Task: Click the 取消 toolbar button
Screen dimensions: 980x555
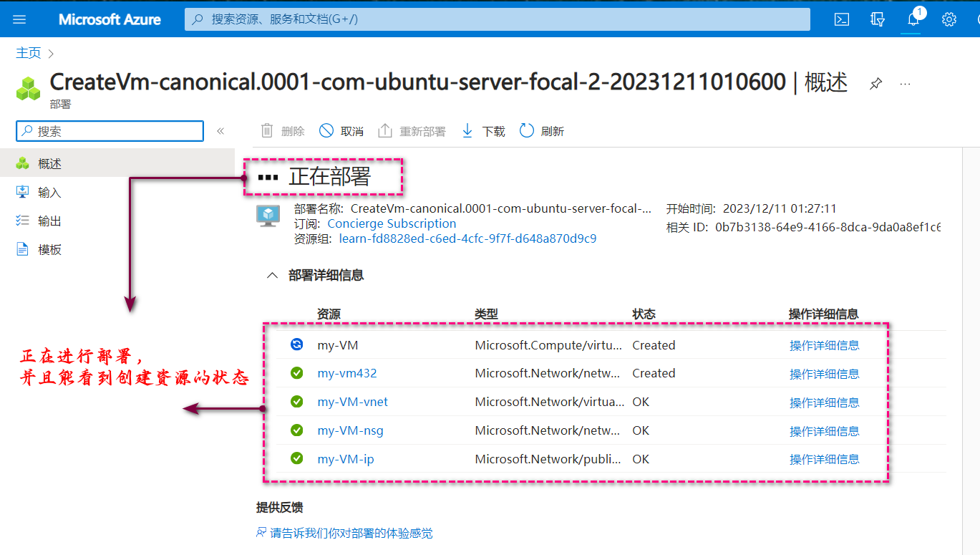Action: pyautogui.click(x=341, y=131)
